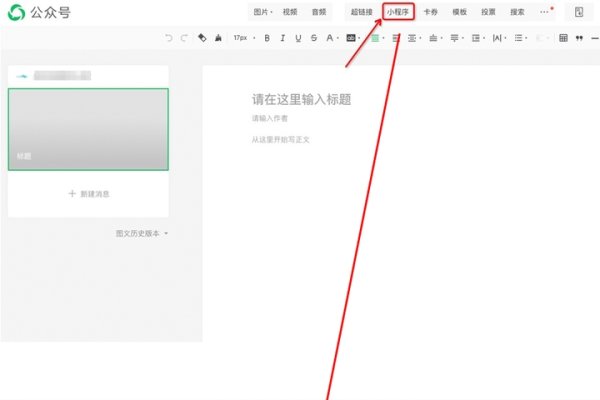The width and height of the screenshot is (600, 400).
Task: Undo the last edit
Action: (x=169, y=38)
